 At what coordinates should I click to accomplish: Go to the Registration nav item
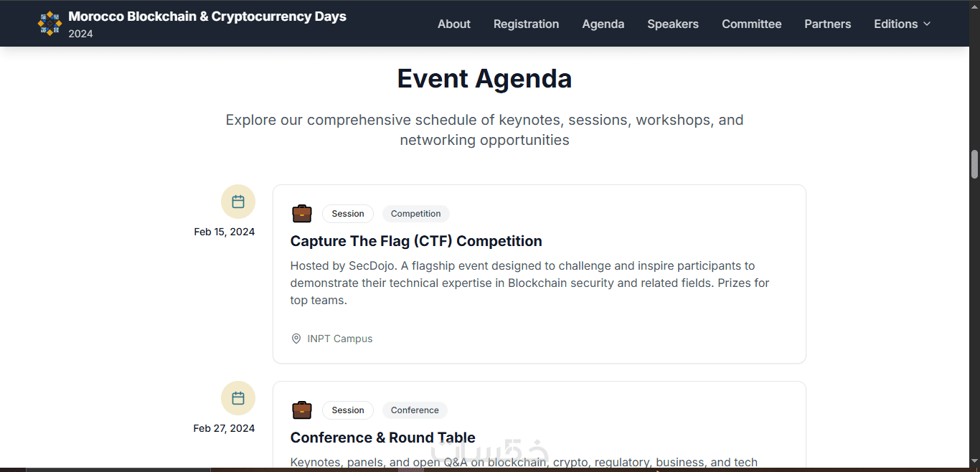pos(526,24)
